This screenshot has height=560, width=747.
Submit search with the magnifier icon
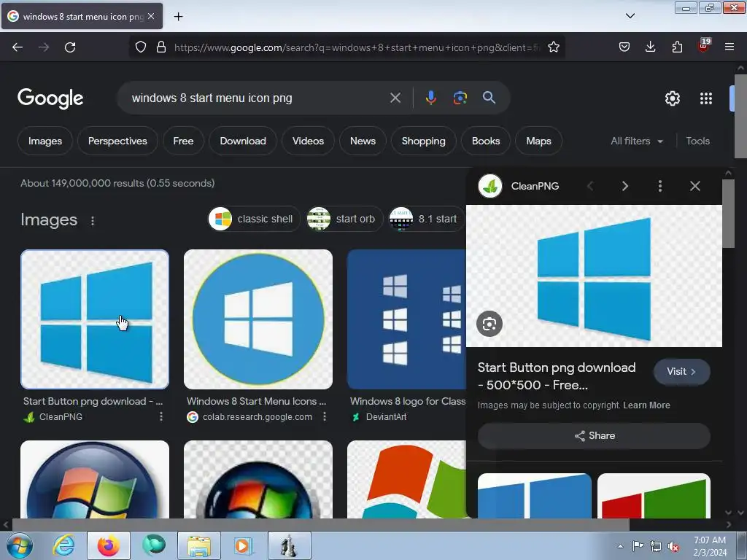(489, 98)
